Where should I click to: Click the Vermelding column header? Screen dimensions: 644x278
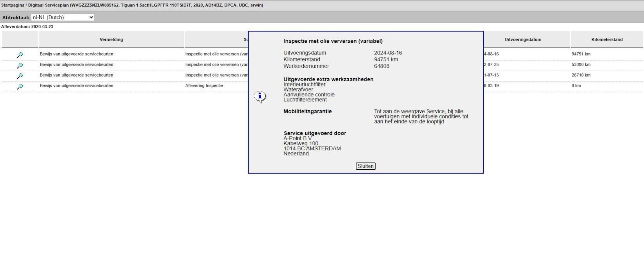click(x=111, y=39)
